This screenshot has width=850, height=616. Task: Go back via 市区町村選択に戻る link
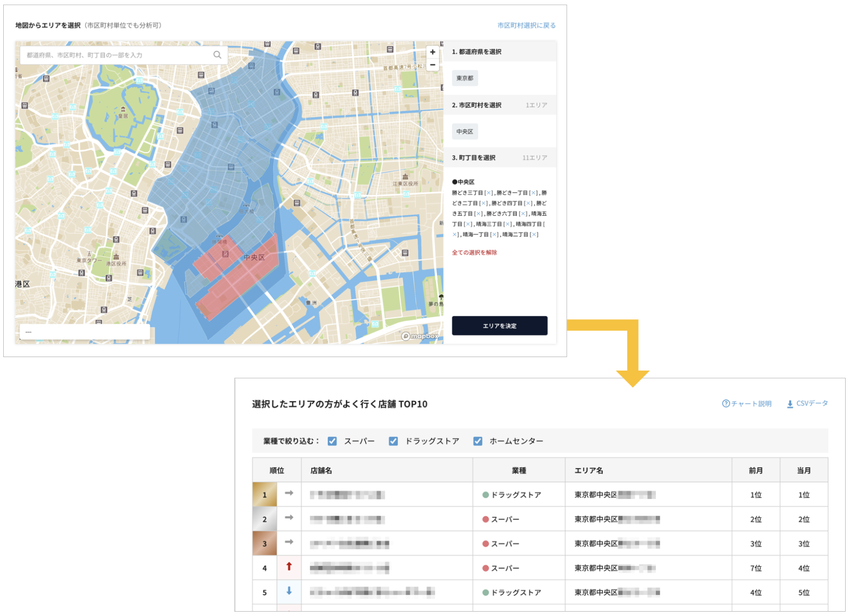tap(526, 25)
